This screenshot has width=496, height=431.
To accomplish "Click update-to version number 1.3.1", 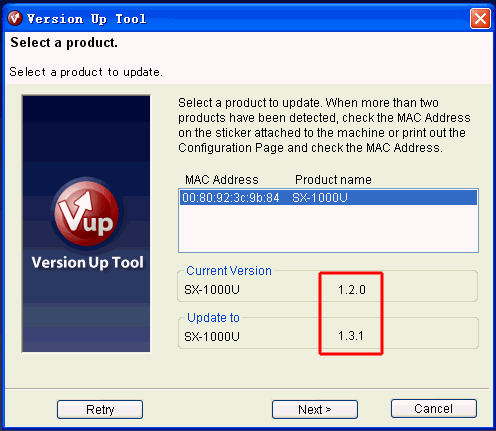I will coord(351,336).
